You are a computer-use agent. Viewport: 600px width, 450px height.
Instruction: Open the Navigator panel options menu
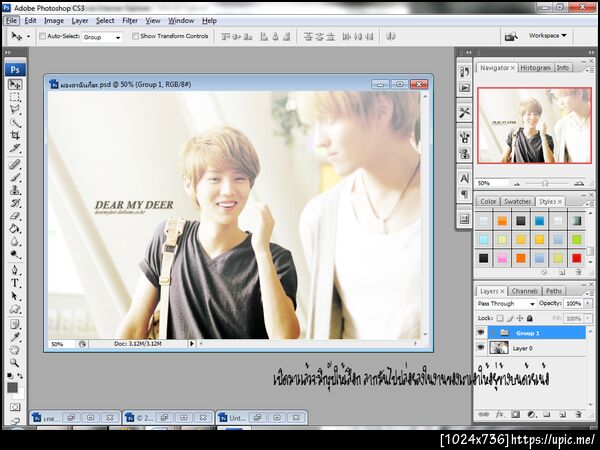click(590, 70)
